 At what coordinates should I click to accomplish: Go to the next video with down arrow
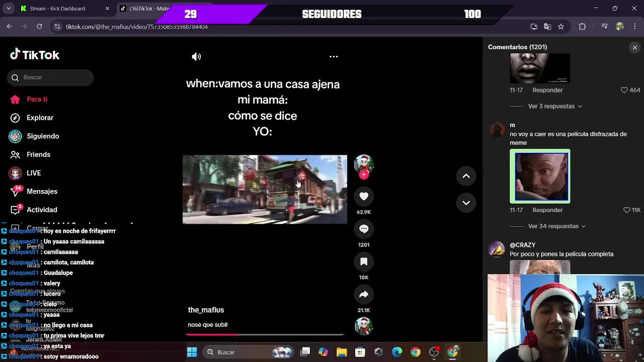[x=466, y=203]
